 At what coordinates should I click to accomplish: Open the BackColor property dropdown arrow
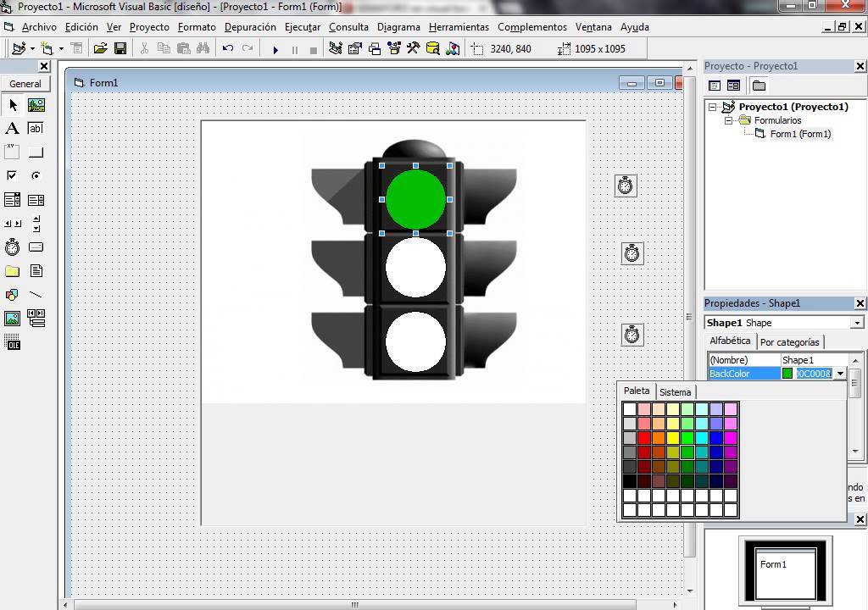pyautogui.click(x=840, y=374)
